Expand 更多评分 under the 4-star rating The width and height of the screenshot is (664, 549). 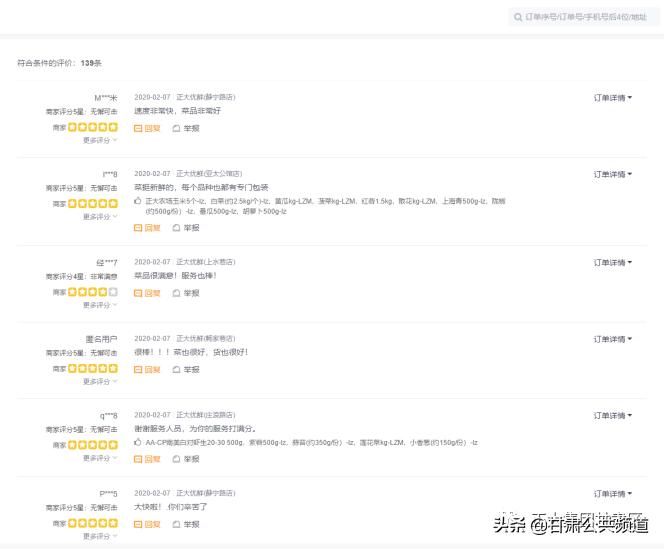pos(100,305)
